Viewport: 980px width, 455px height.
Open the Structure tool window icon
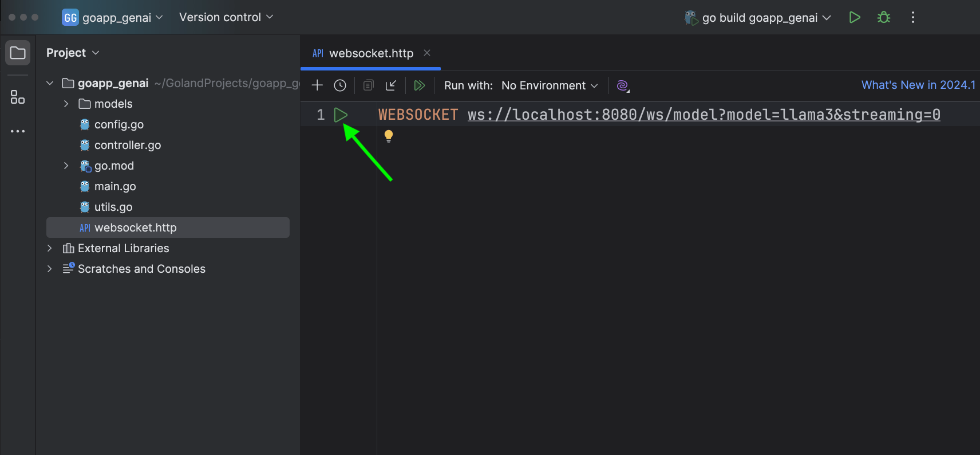pyautogui.click(x=18, y=97)
